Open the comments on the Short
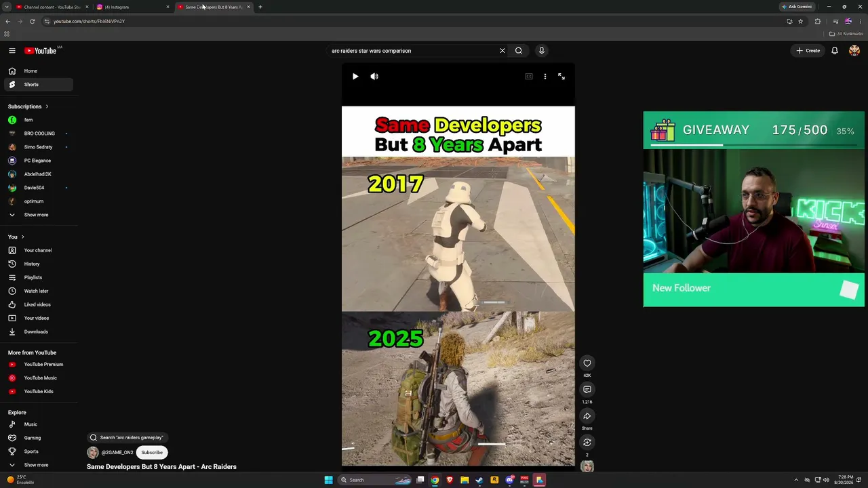 (x=587, y=390)
